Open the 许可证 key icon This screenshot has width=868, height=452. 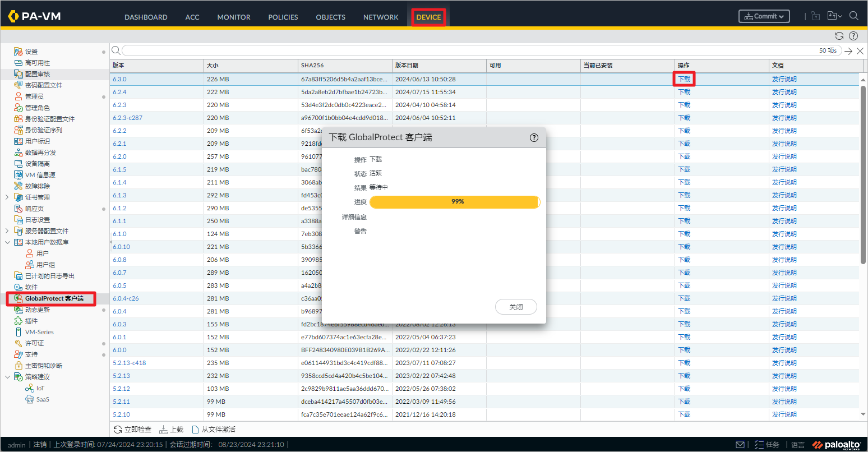tap(19, 343)
